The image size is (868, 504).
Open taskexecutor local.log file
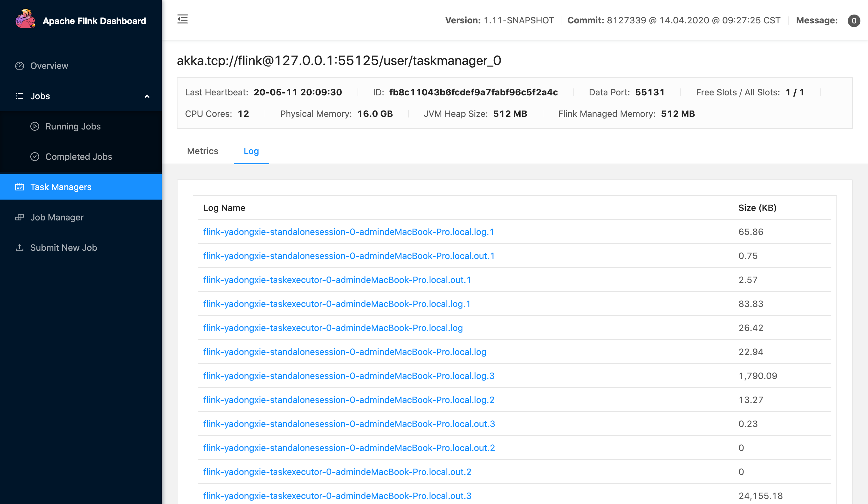coord(333,328)
